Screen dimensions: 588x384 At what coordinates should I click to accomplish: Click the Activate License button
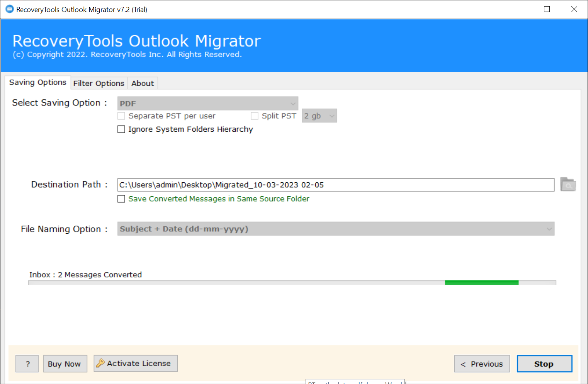pyautogui.click(x=136, y=364)
